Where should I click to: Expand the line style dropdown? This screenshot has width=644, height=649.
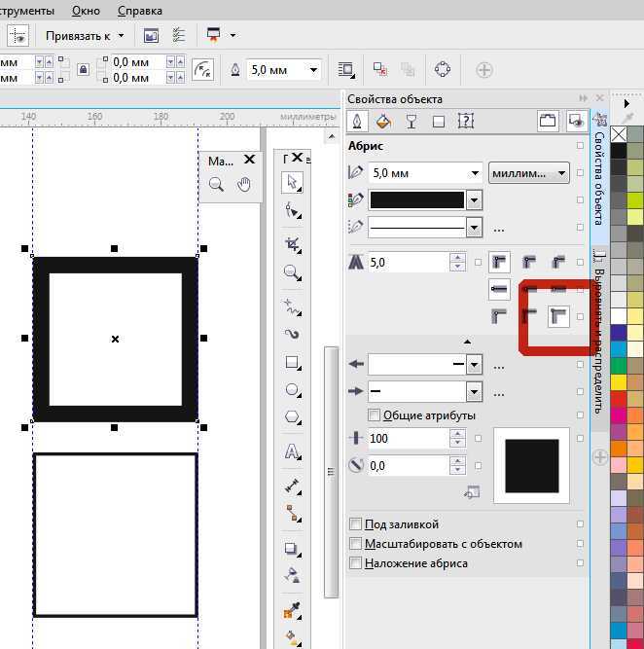point(474,227)
